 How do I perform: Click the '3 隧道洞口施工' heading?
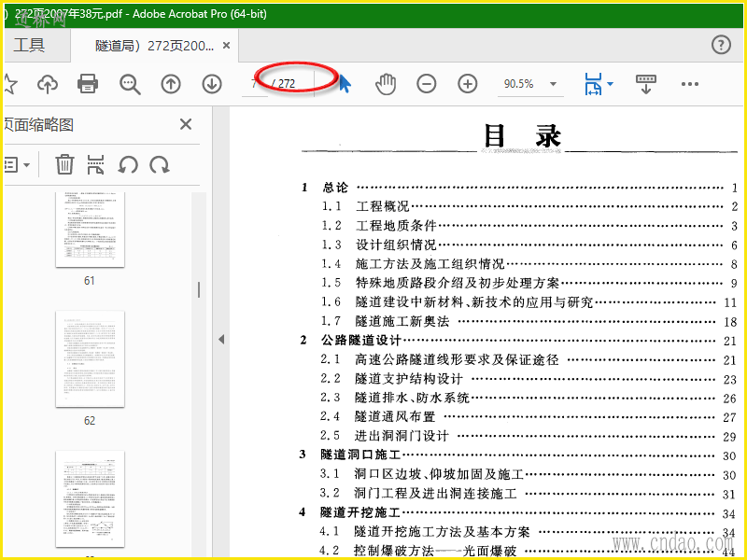[518, 455]
